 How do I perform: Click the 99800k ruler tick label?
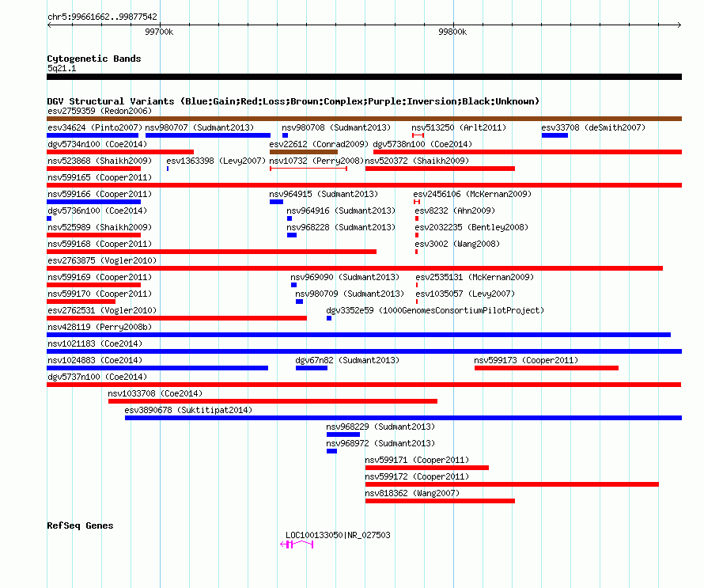(452, 32)
